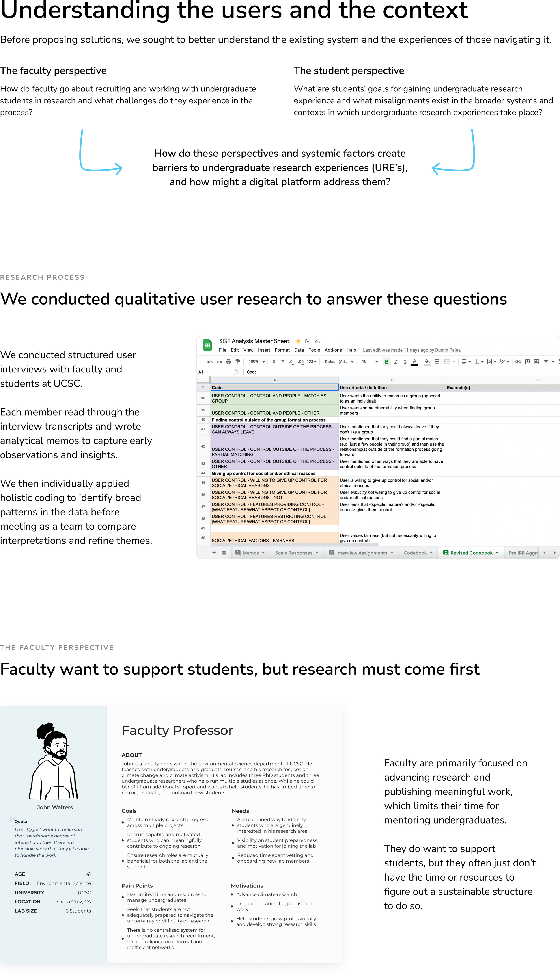Toggle strikethrough formatting
The image size is (560, 976).
click(405, 362)
